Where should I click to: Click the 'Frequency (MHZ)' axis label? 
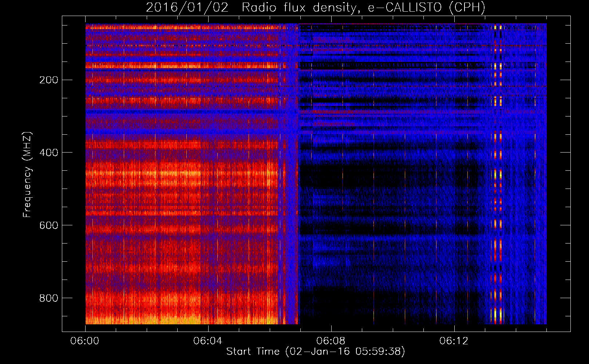(27, 175)
